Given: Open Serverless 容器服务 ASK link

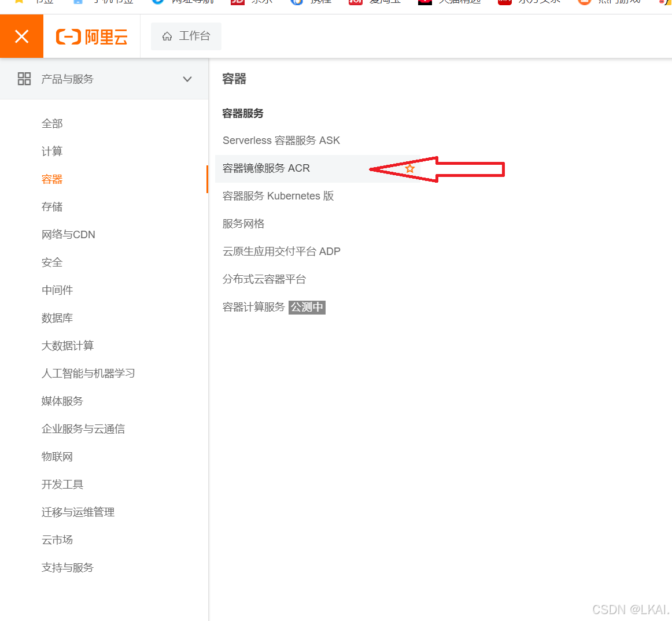Looking at the screenshot, I should (x=281, y=141).
